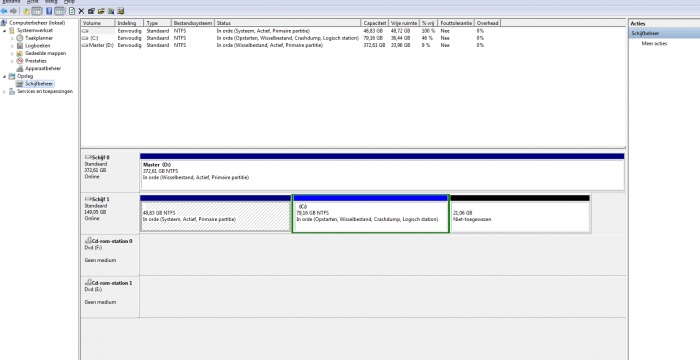Sort by the Bestandssysteem column header
Image resolution: width=700 pixels, height=360 pixels.
(193, 23)
